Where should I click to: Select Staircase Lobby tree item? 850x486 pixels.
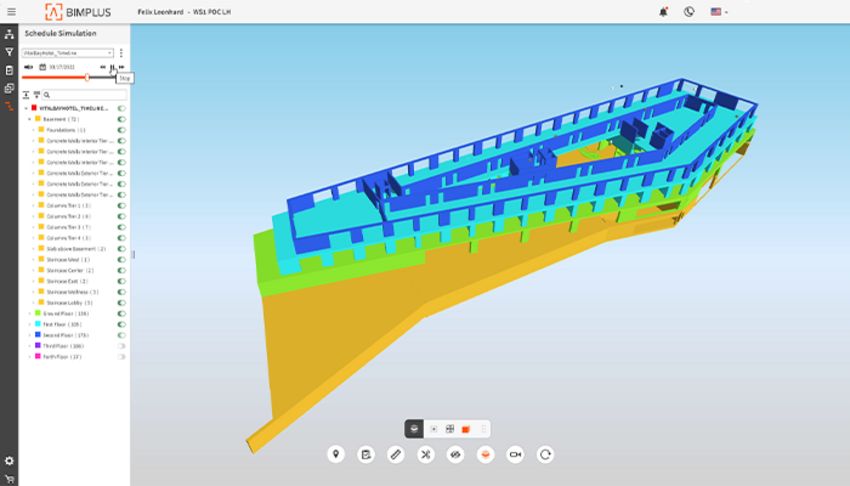click(x=68, y=302)
